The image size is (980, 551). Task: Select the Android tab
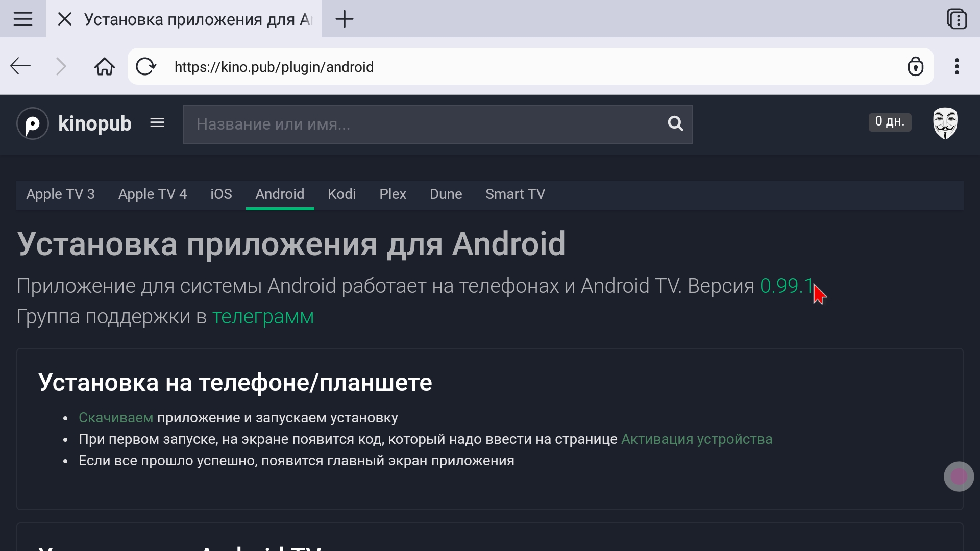click(x=280, y=194)
